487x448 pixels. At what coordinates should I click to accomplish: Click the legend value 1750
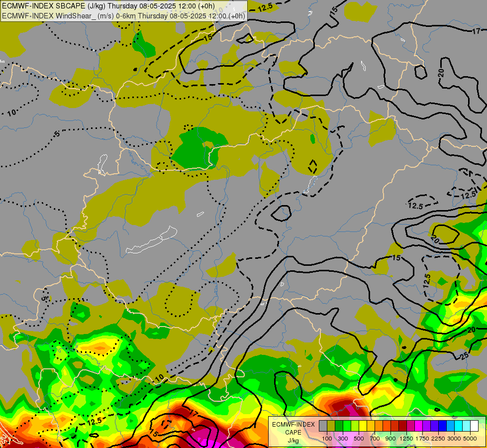tap(422, 439)
